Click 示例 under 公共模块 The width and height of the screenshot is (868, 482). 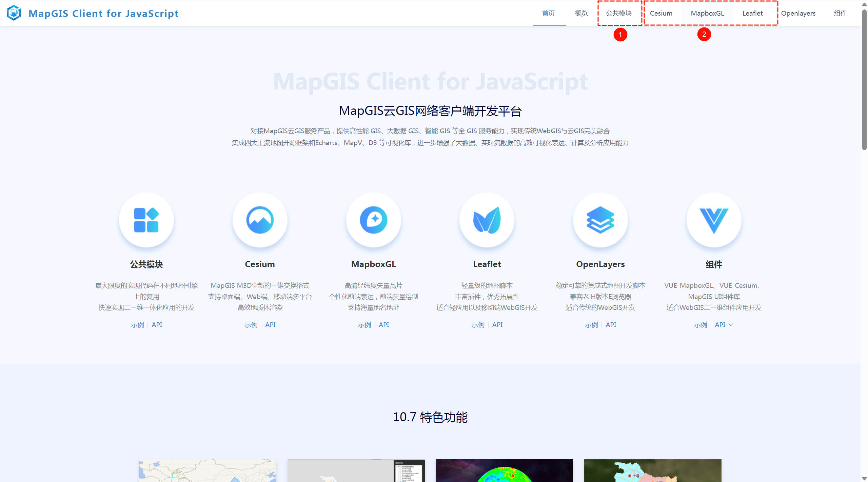137,324
